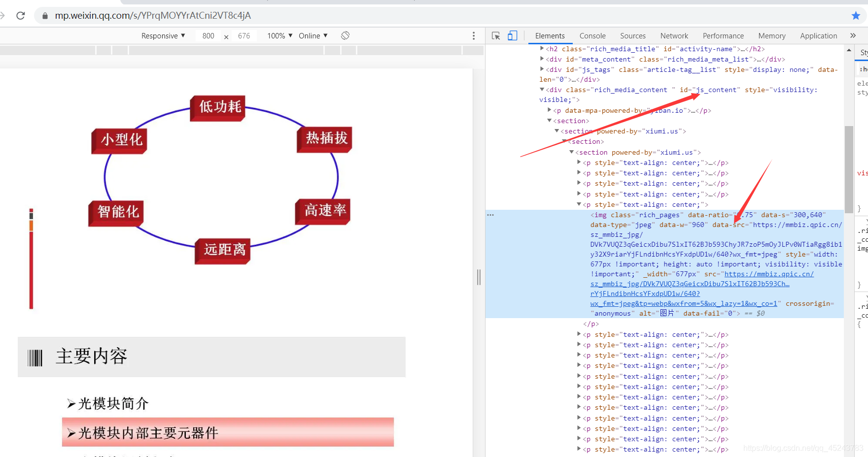Click the 高速率 label in the diagram
Image resolution: width=868 pixels, height=457 pixels.
[325, 211]
